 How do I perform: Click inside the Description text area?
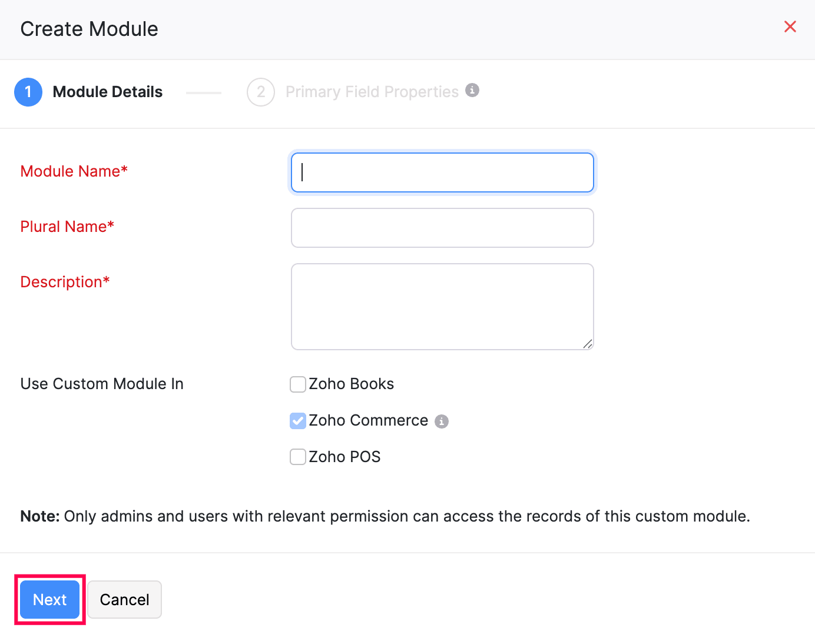click(x=442, y=307)
